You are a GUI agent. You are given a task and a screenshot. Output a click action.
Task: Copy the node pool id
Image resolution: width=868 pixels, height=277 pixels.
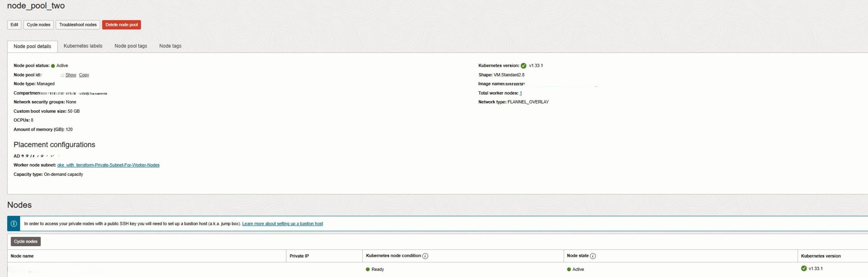pyautogui.click(x=84, y=75)
